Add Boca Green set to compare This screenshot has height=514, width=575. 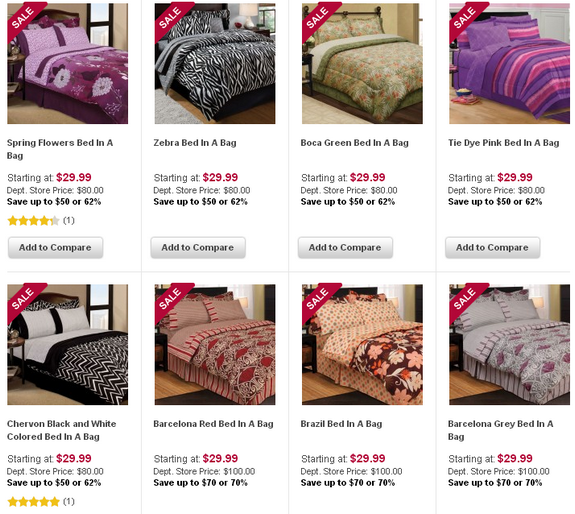coord(345,248)
